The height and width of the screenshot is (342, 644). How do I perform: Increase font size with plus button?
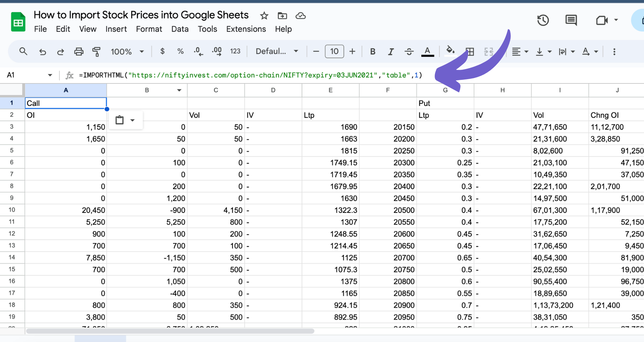pos(352,51)
